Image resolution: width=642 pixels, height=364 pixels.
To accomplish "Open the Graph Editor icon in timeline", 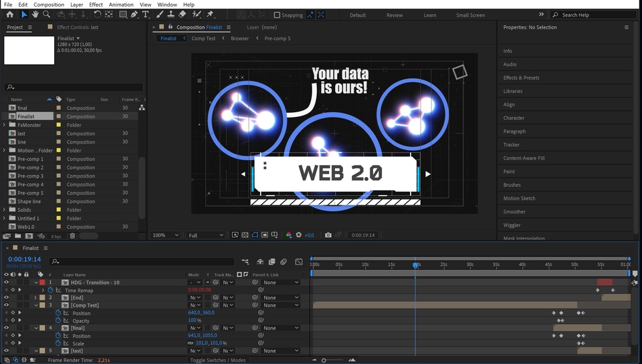I will [x=299, y=262].
